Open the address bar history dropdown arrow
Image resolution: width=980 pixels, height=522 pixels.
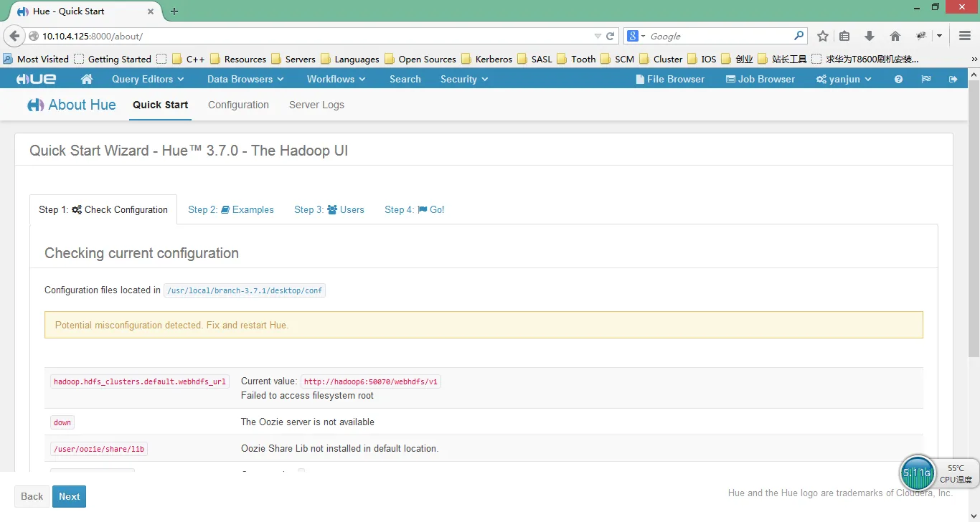click(598, 36)
